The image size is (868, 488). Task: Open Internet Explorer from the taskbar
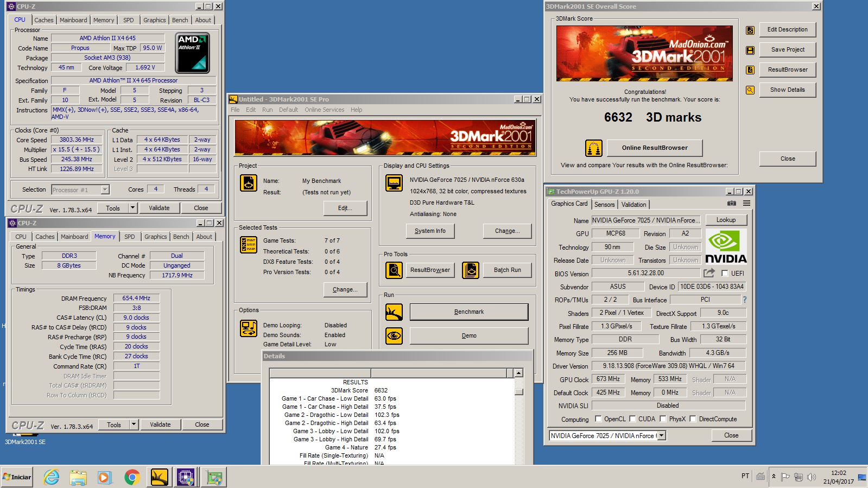tap(52, 477)
